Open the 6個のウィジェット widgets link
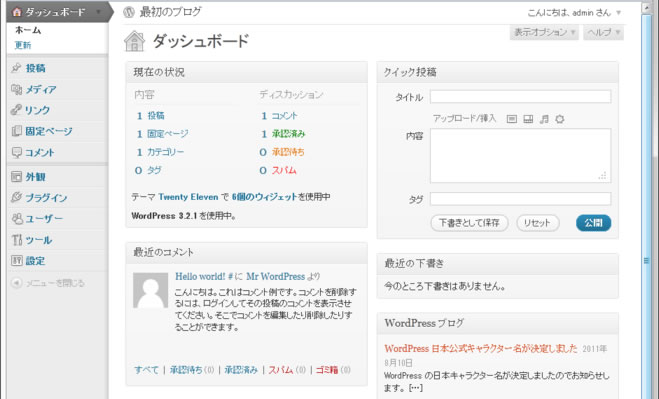659x399 pixels. 264,197
